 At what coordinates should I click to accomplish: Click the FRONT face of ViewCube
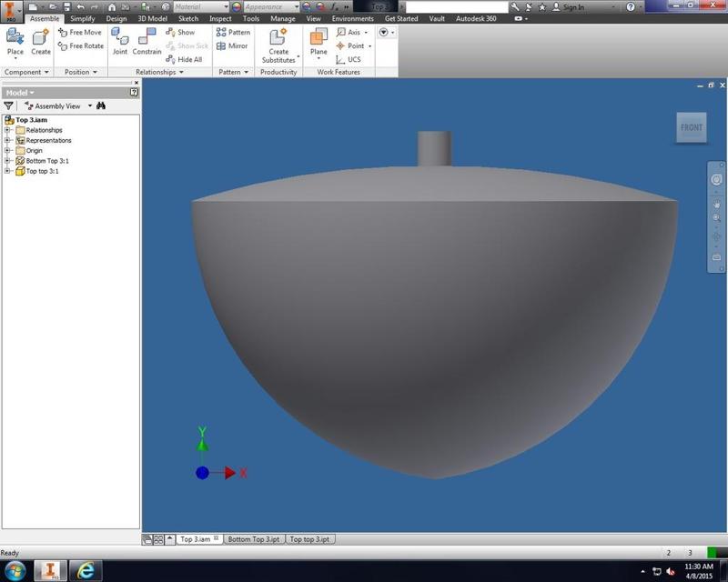[692, 127]
